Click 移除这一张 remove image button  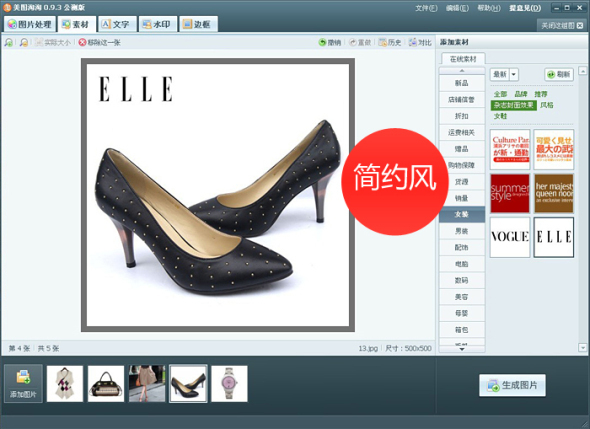click(x=100, y=43)
